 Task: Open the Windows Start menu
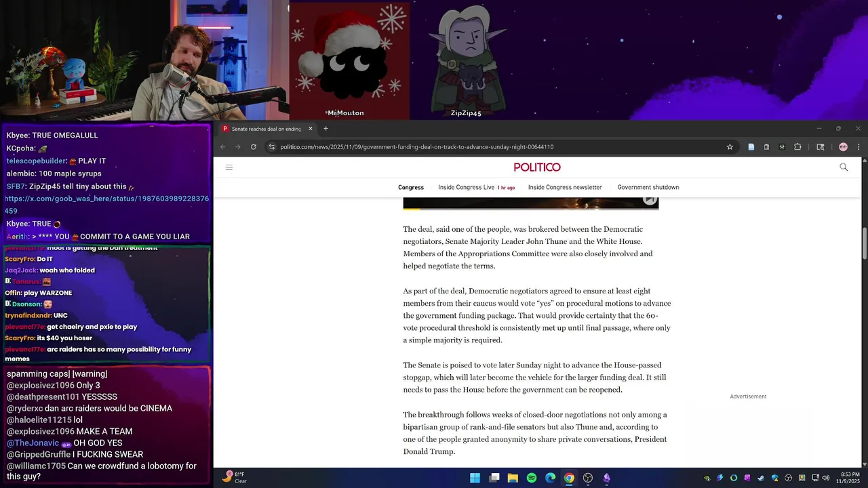(x=475, y=478)
